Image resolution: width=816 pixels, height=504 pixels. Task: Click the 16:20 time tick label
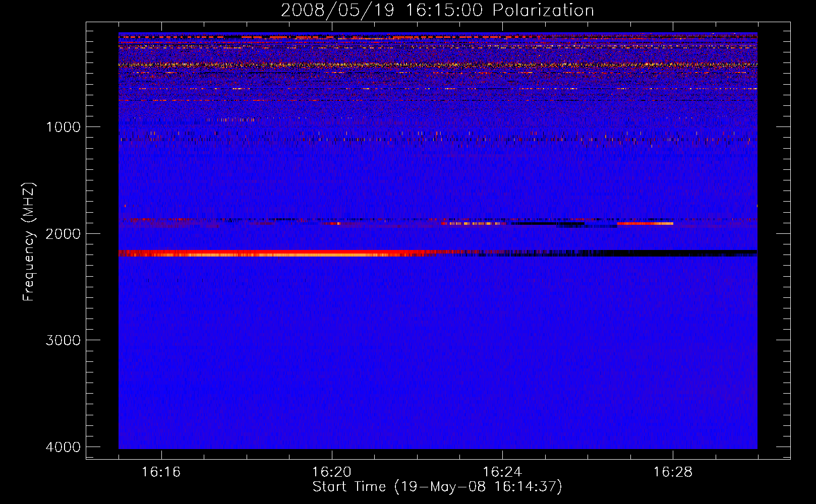(331, 472)
